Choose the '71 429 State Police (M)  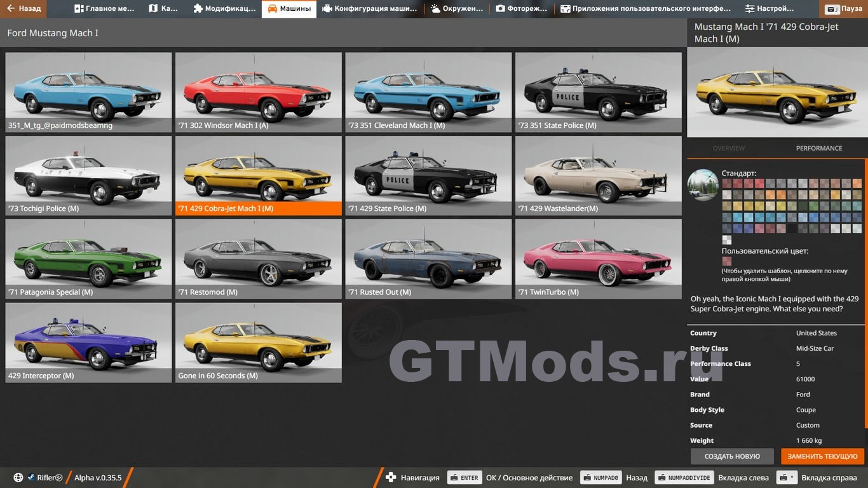pos(428,175)
